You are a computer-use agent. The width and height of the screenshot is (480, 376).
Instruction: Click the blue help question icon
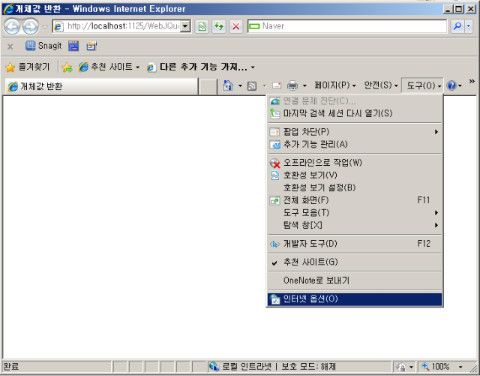tap(452, 86)
